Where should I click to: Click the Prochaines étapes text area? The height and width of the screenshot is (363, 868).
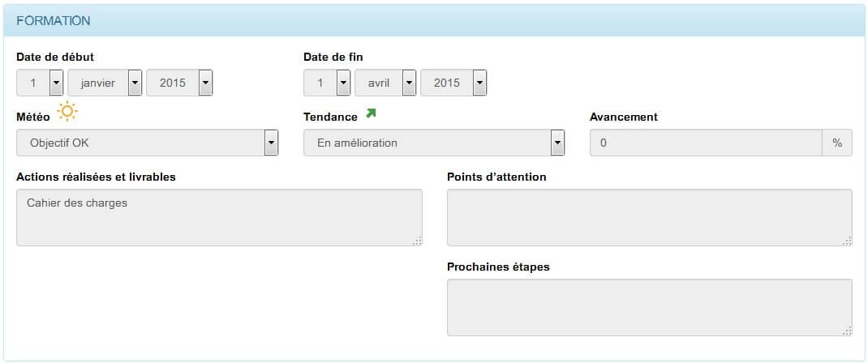tap(650, 307)
